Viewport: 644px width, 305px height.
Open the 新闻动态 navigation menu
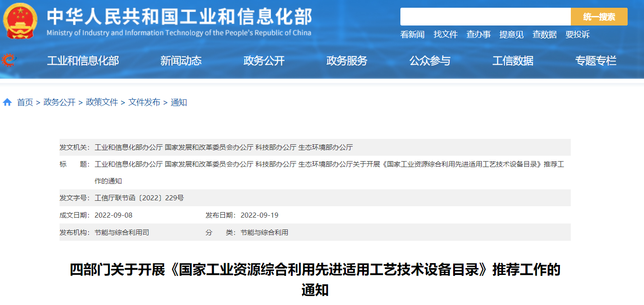click(x=181, y=61)
